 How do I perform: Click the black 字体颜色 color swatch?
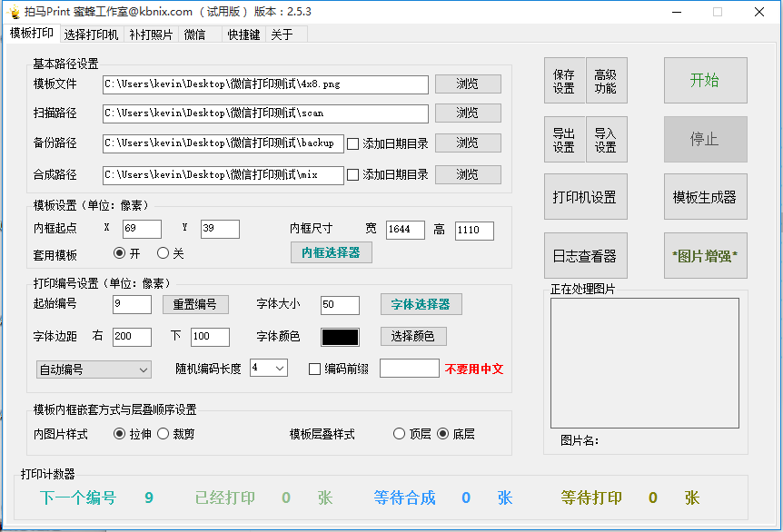click(x=340, y=336)
